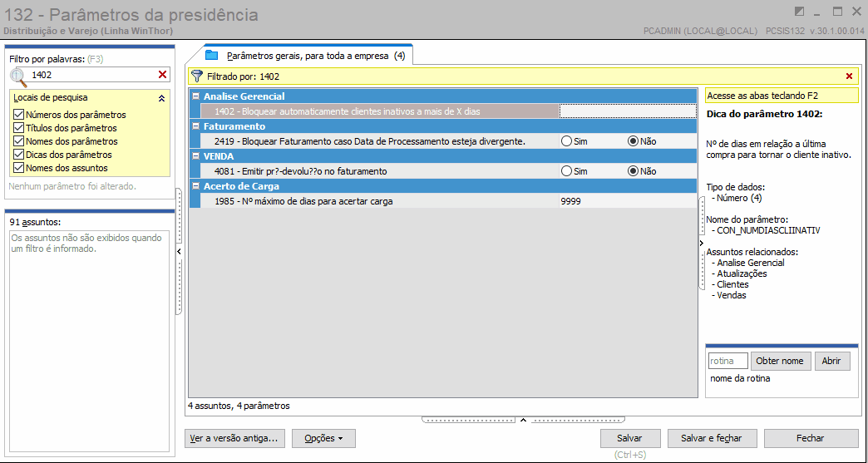Open the Opções dropdown
Viewport: 868px width, 463px height.
pyautogui.click(x=323, y=438)
